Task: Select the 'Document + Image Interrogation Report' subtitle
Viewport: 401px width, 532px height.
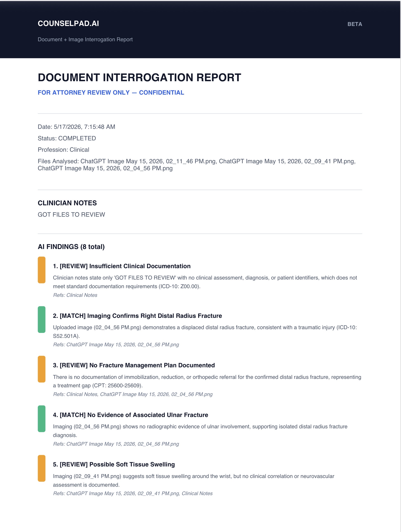Action: click(85, 39)
